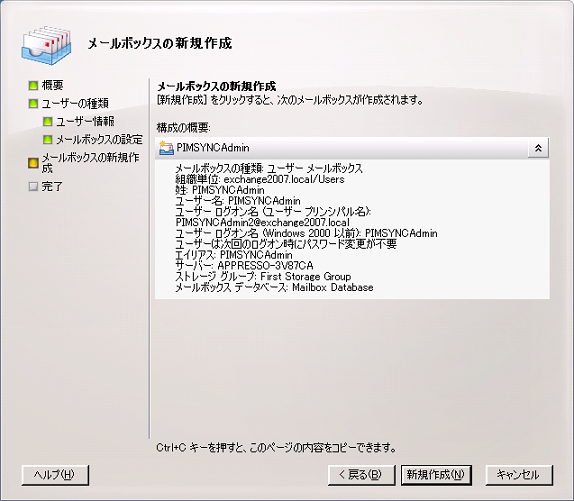574x501 pixels.
Task: Open help with ヘルプ(H) button
Action: pos(55,475)
